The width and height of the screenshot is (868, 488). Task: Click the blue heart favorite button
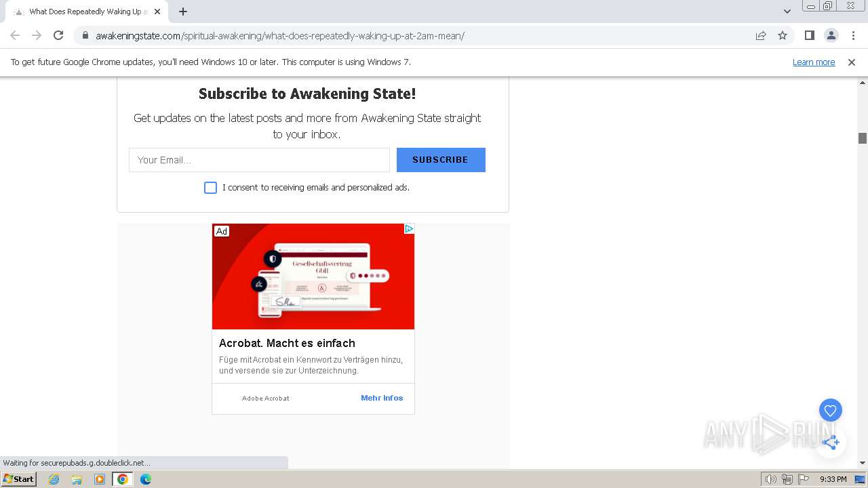(x=830, y=410)
